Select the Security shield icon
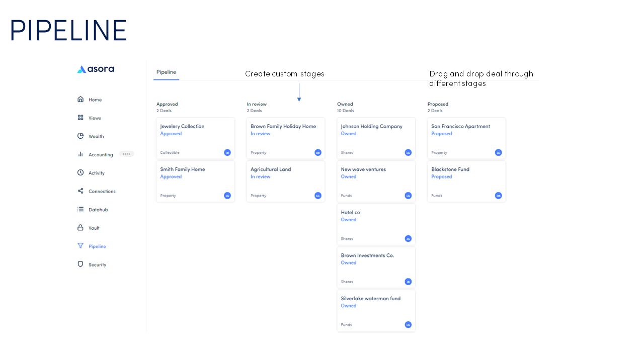The height and width of the screenshot is (362, 644). coord(80,264)
